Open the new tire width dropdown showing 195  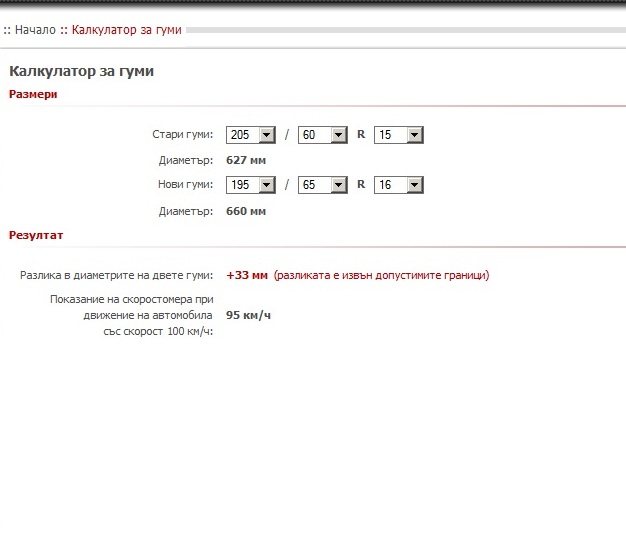[251, 185]
